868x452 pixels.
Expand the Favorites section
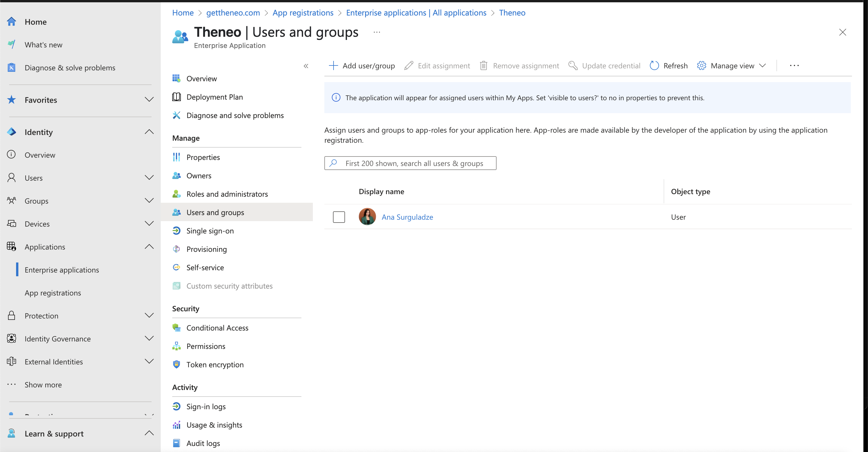point(149,100)
